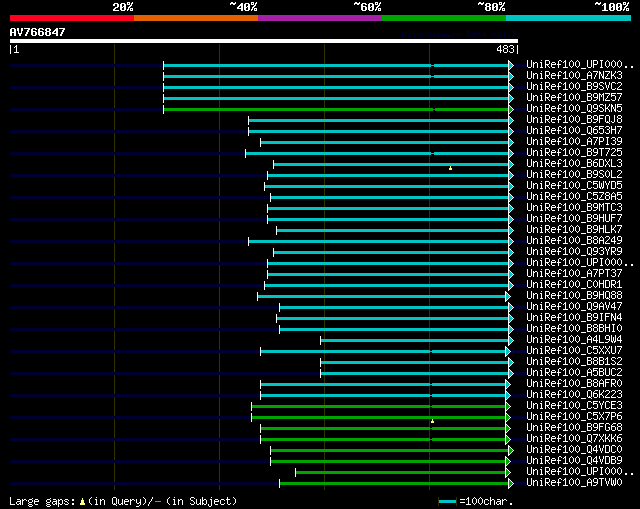
Task: Click the yellow query gap marker under B6DXL3
Action: coord(450,168)
